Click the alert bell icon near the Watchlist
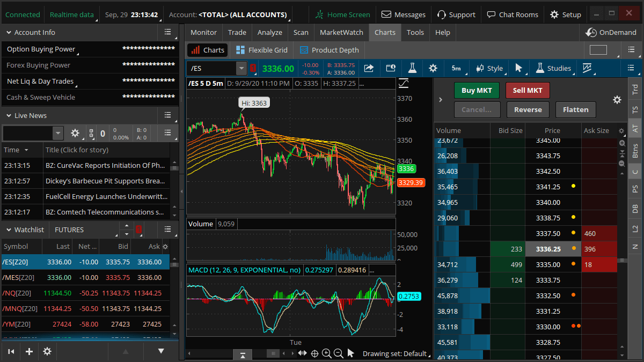 pos(138,229)
